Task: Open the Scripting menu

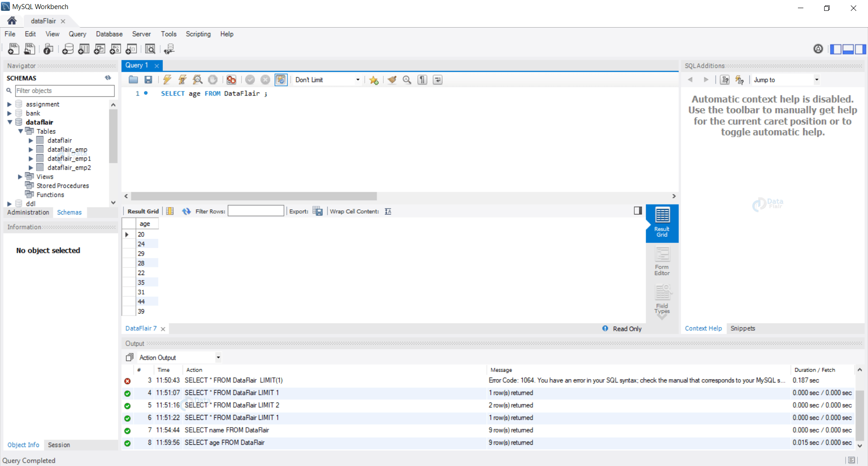Action: pos(198,34)
